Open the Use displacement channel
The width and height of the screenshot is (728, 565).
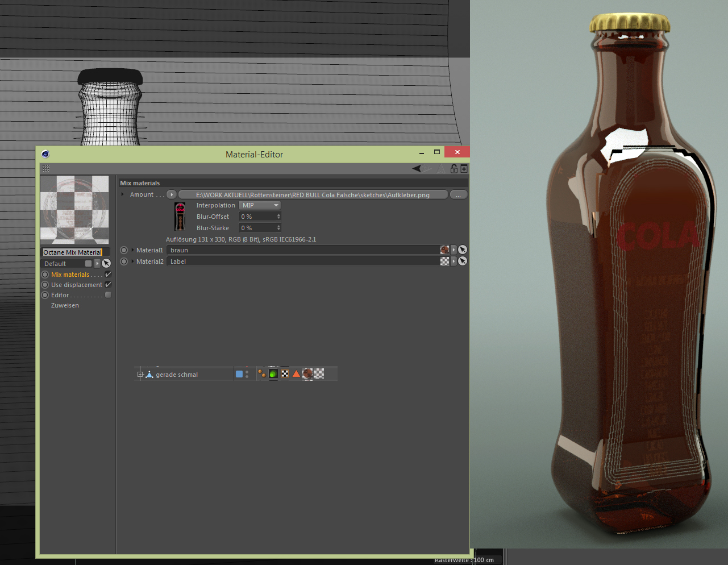click(x=77, y=285)
